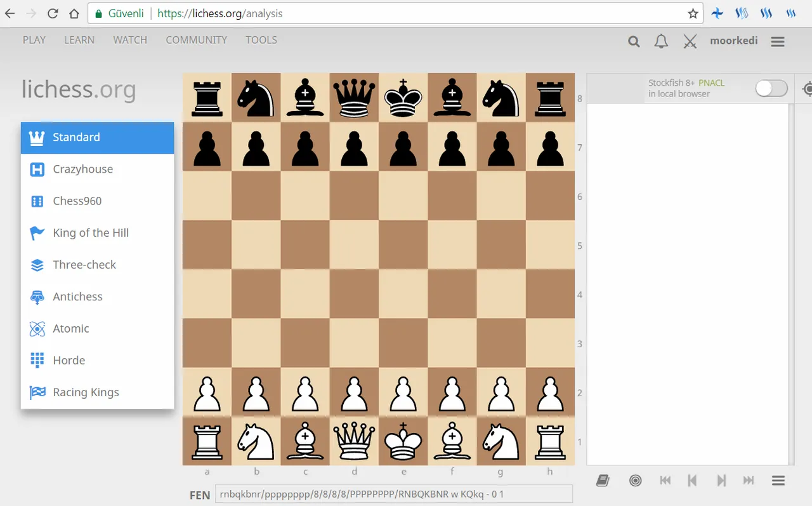Open top-right hamburger menu

778,41
